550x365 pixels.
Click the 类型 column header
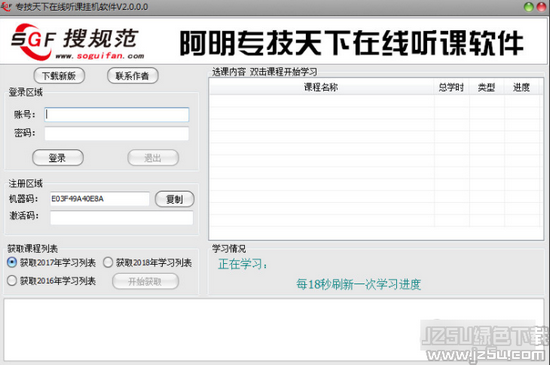(487, 87)
